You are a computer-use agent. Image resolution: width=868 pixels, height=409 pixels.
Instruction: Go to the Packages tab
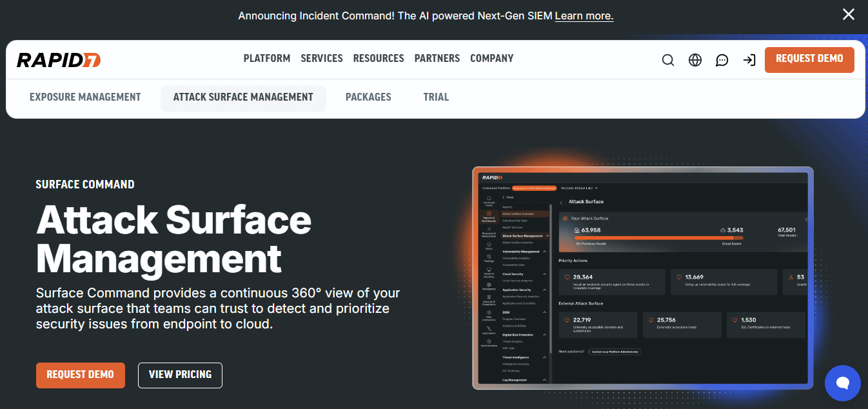tap(368, 97)
